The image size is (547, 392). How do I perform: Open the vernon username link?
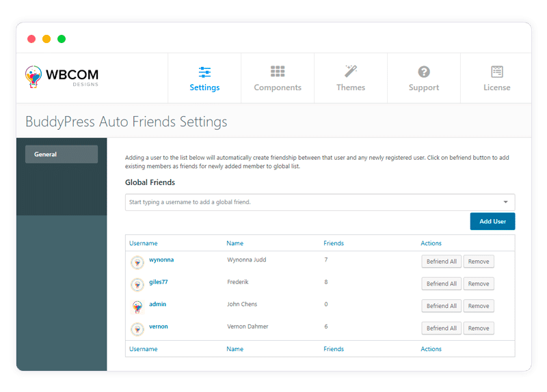[159, 326]
